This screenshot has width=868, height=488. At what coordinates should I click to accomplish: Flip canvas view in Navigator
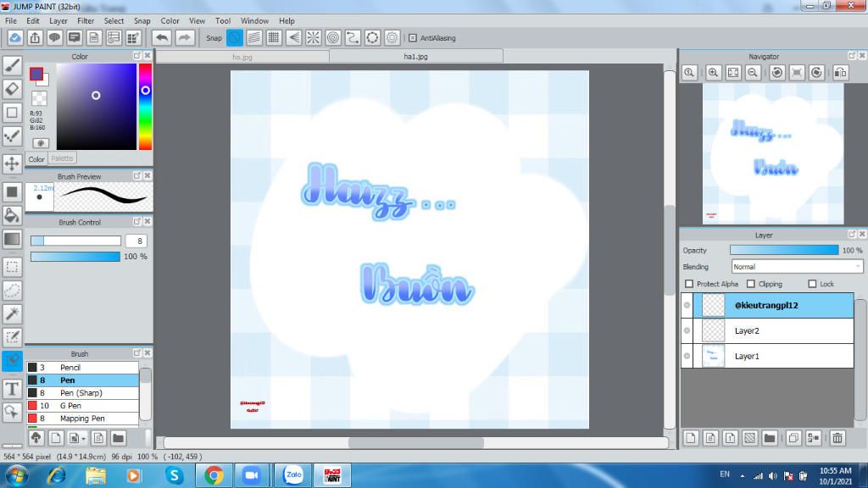(840, 73)
